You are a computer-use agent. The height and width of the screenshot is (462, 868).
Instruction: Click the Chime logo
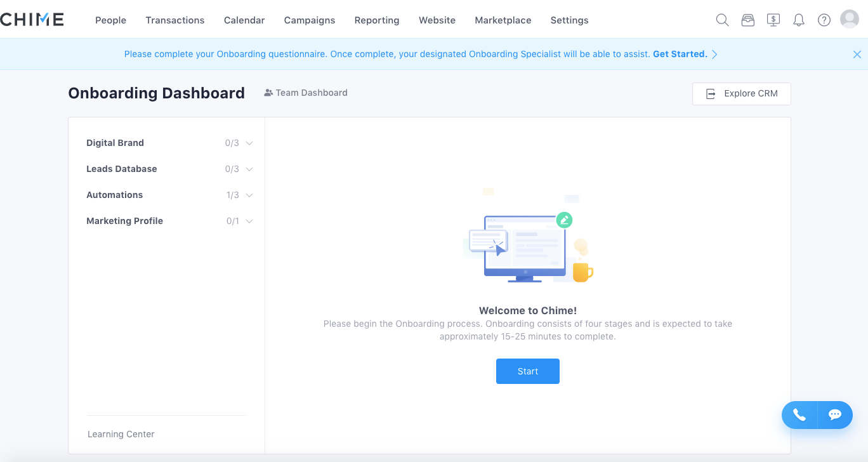point(32,20)
